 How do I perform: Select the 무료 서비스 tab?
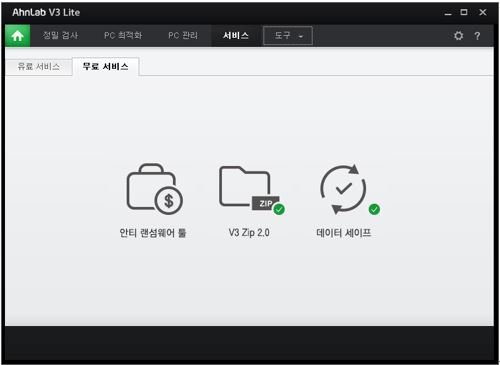pyautogui.click(x=105, y=66)
